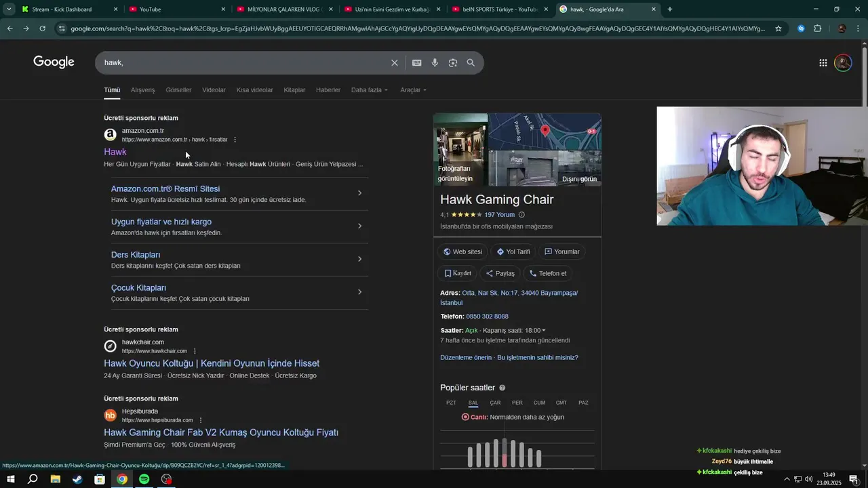Go forward in browser history

[x=26, y=28]
